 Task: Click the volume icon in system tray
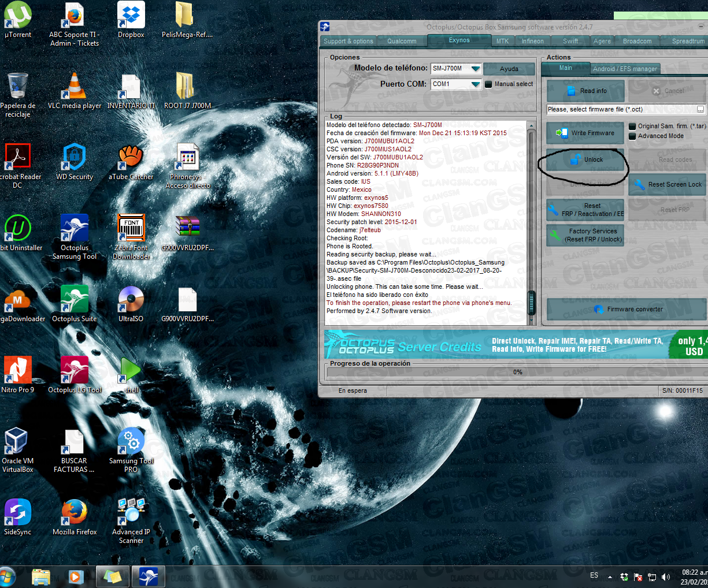(x=666, y=576)
